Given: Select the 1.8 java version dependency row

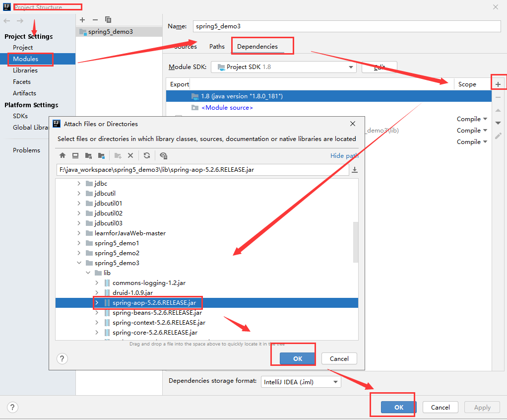Looking at the screenshot, I should pyautogui.click(x=329, y=96).
